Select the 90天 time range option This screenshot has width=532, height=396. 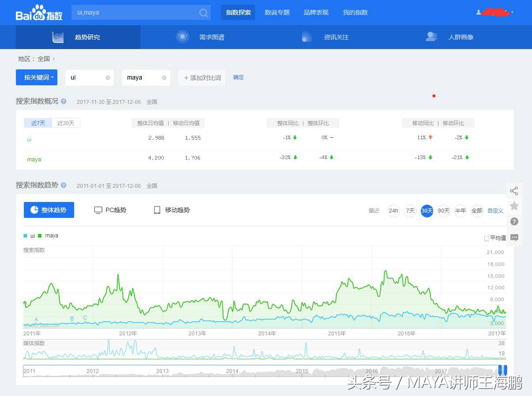click(444, 211)
